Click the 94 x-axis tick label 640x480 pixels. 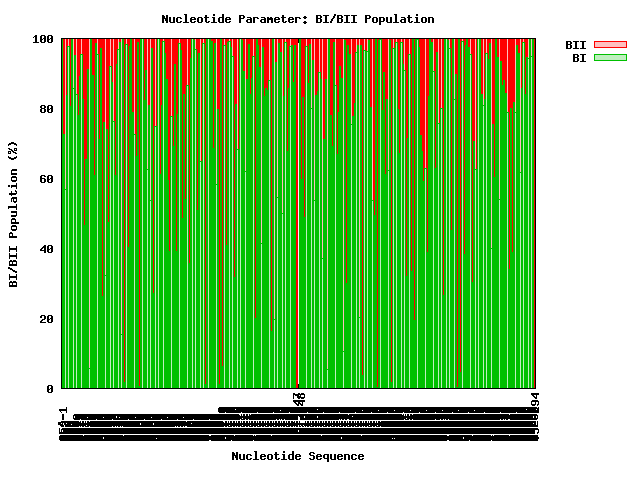(535, 399)
